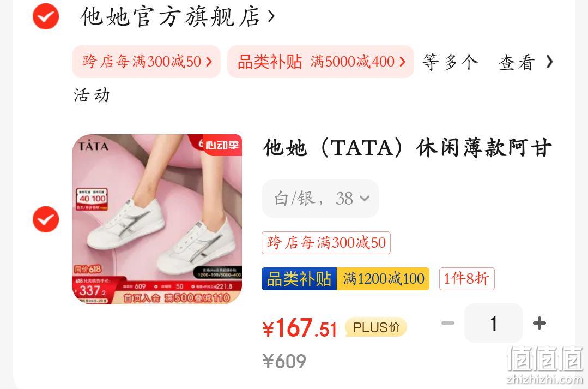Expand the 白/银, 38 size dropdown
588x389 pixels.
click(x=320, y=198)
